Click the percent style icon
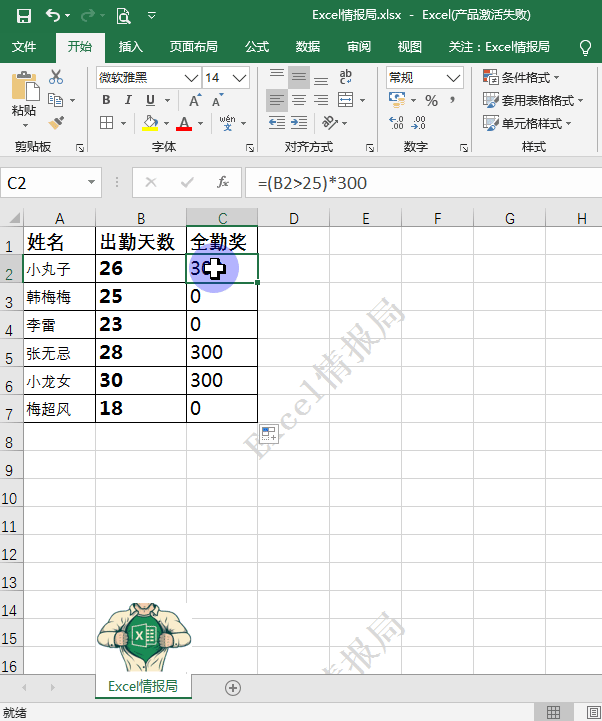 [431, 100]
